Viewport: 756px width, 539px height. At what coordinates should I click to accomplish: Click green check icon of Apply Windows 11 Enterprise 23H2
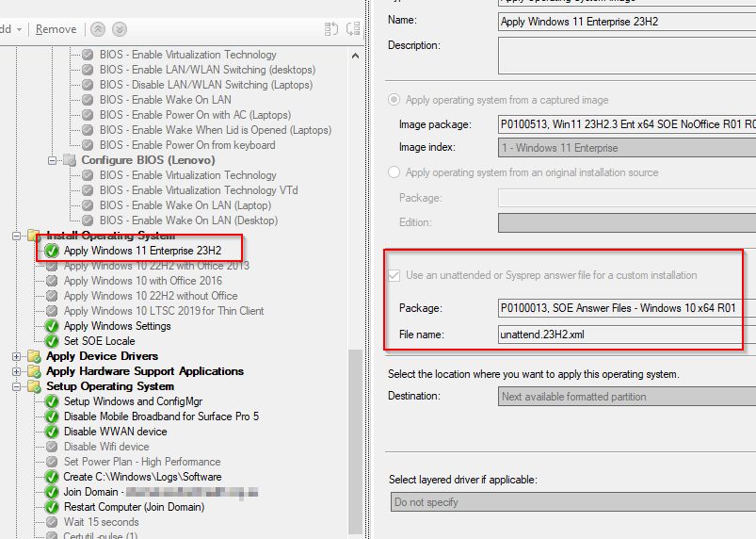click(x=52, y=251)
